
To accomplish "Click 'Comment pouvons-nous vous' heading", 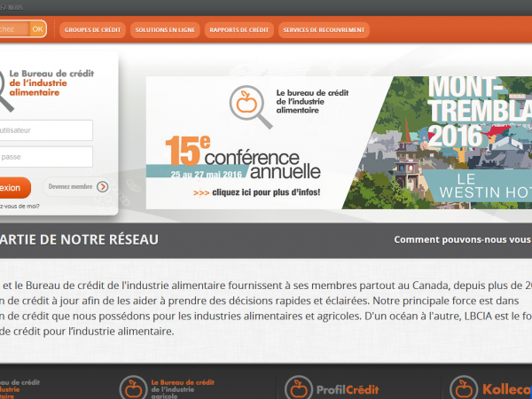I will tap(463, 239).
